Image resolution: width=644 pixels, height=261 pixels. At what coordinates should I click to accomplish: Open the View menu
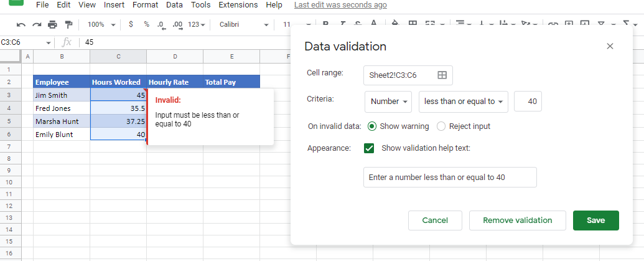click(86, 5)
